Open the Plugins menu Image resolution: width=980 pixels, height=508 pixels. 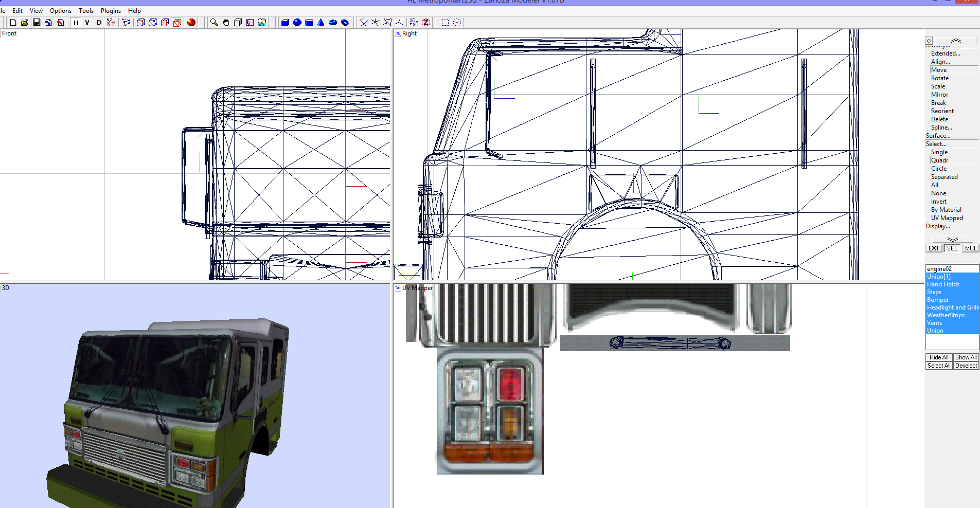[x=110, y=10]
